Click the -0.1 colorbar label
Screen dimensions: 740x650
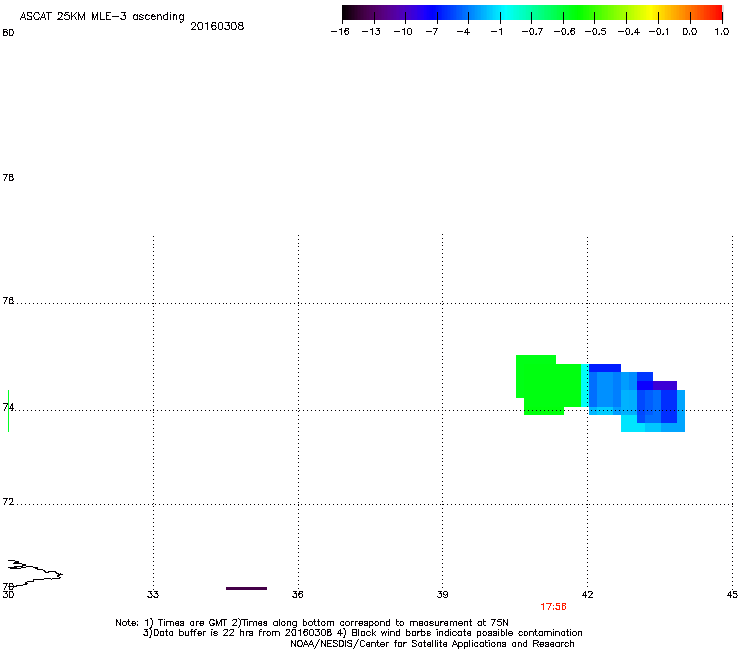[659, 32]
